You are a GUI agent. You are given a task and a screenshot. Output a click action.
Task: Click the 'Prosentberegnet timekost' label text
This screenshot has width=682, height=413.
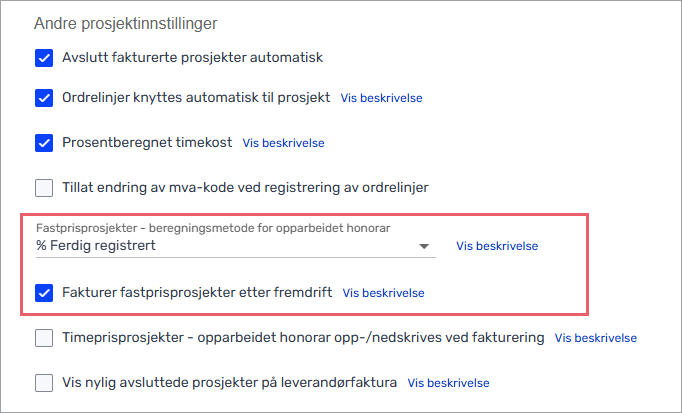[147, 142]
